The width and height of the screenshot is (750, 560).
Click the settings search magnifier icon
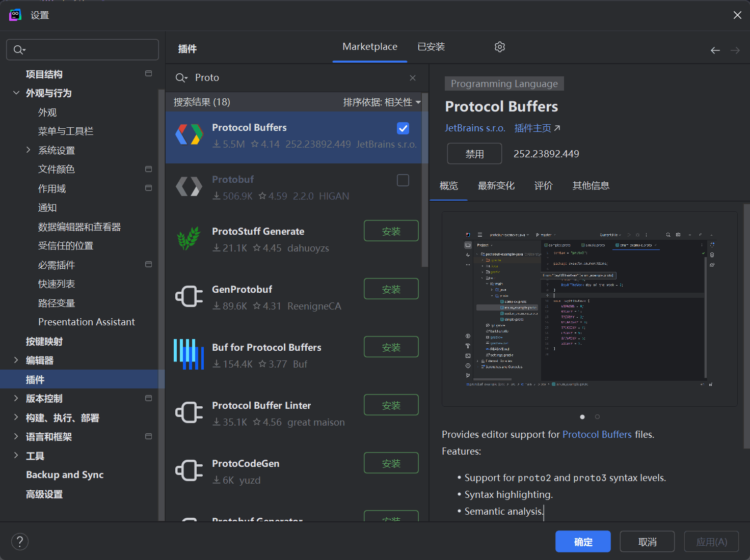[19, 50]
